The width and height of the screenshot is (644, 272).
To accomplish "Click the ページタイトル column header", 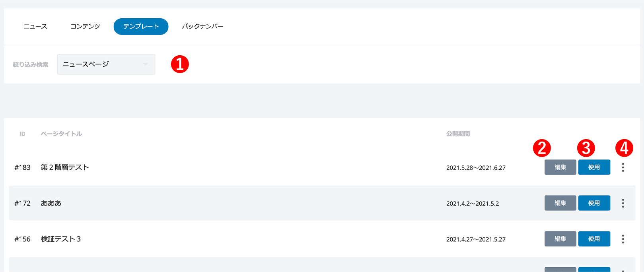I will [61, 134].
